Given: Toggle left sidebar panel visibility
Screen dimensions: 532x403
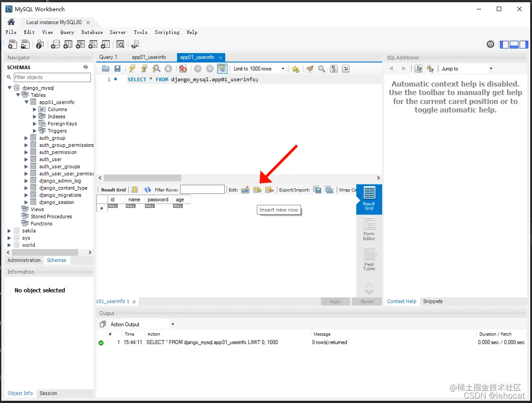Looking at the screenshot, I should tap(504, 45).
